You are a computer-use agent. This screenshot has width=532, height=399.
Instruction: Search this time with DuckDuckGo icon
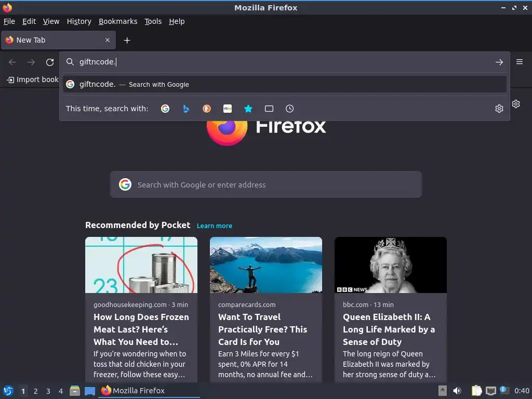pyautogui.click(x=207, y=109)
